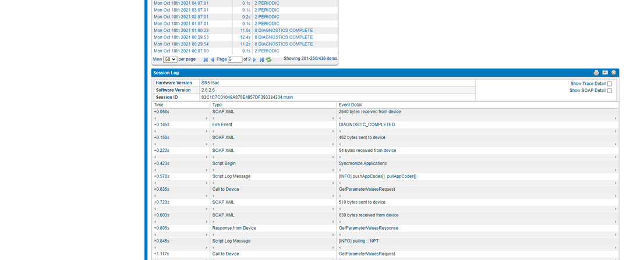Screen dimensions: 644x260
Task: Close the Session Log panel
Action: 614,73
